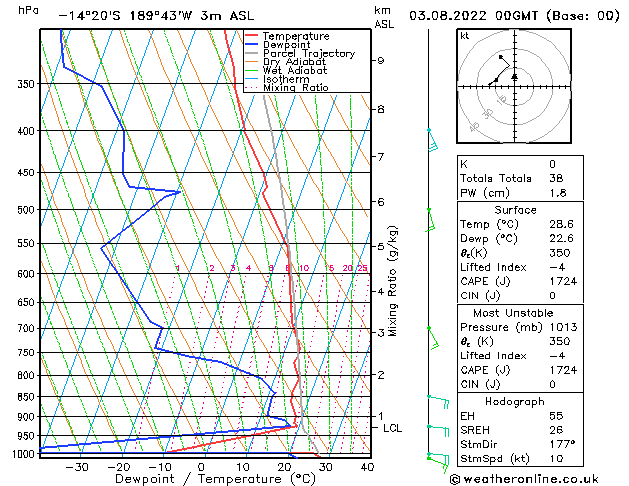The image size is (629, 486).
Task: Click the Most Unstable section heading
Action: pos(513,313)
